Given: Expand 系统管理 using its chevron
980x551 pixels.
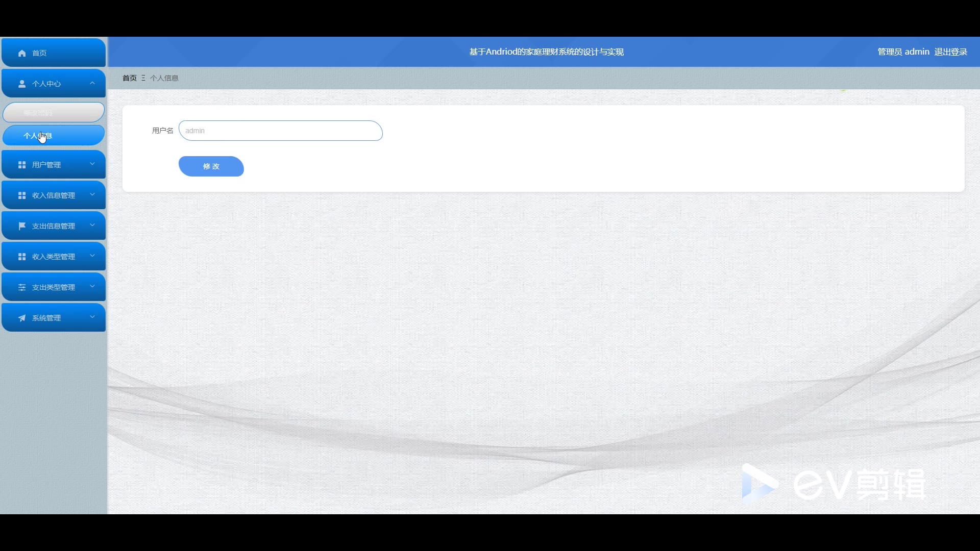Looking at the screenshot, I should pyautogui.click(x=92, y=317).
